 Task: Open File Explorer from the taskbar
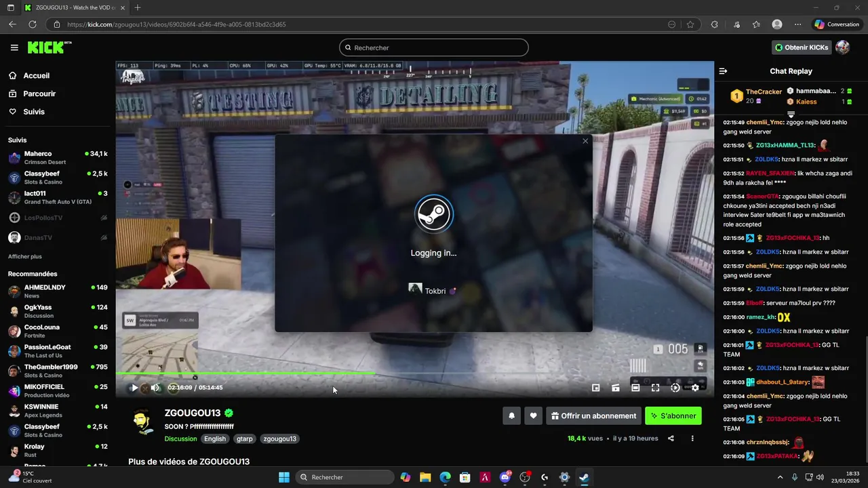(x=425, y=477)
